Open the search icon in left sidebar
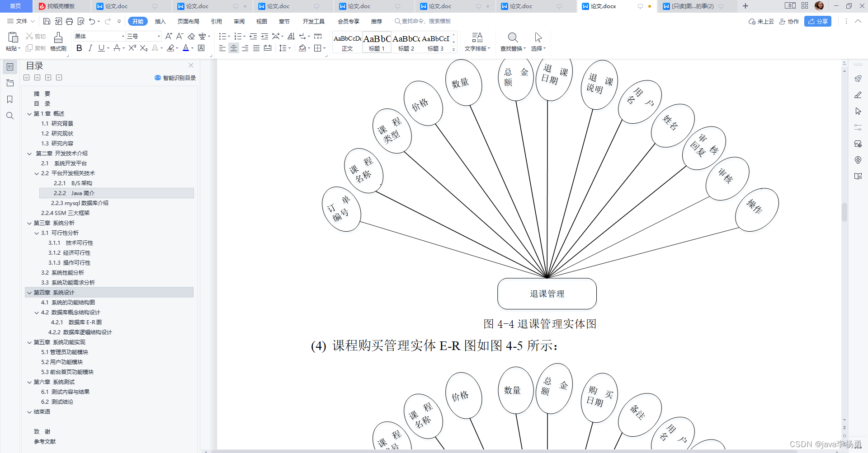 click(10, 116)
